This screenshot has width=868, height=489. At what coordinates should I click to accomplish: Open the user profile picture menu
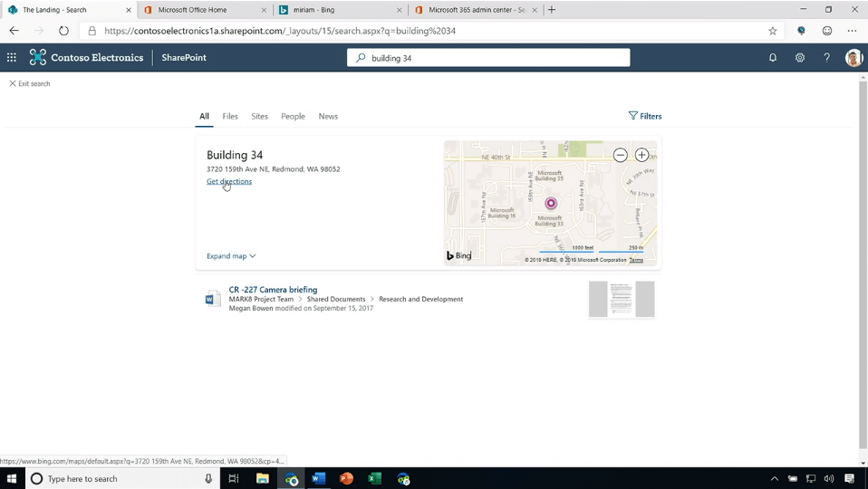pyautogui.click(x=854, y=58)
